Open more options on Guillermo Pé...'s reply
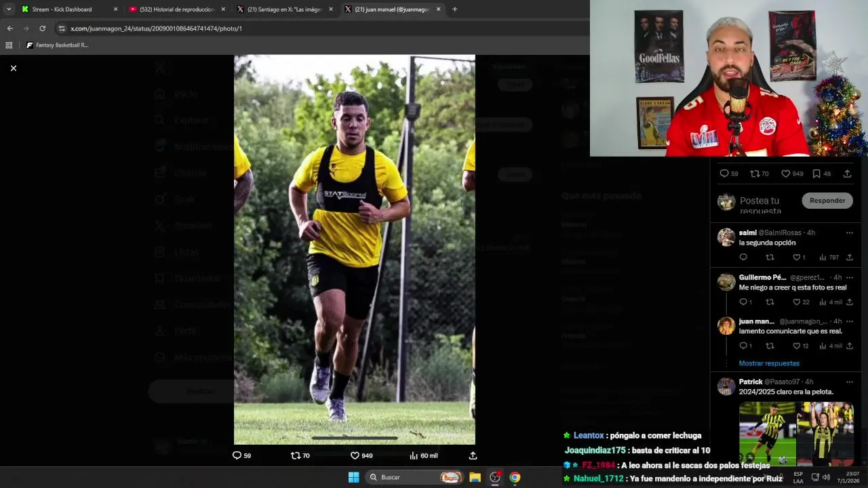Screen dimensions: 868x488 point(849,277)
